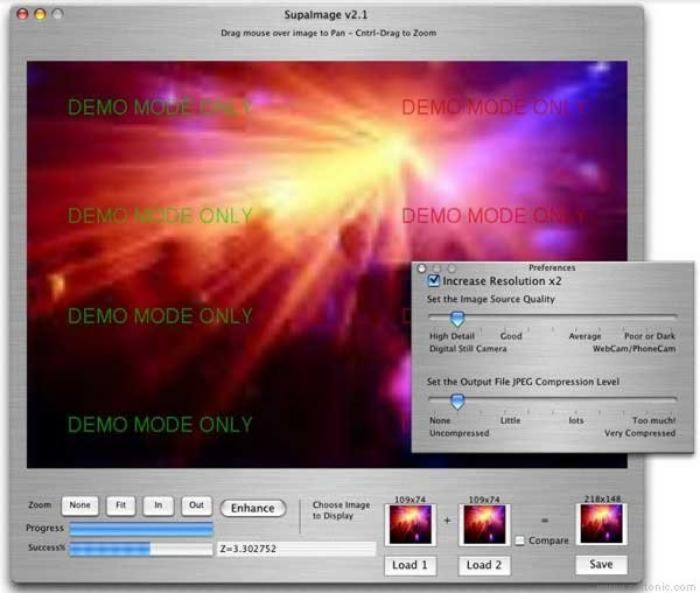Click the Z=3.302752 text field
The height and width of the screenshot is (593, 700).
[296, 549]
